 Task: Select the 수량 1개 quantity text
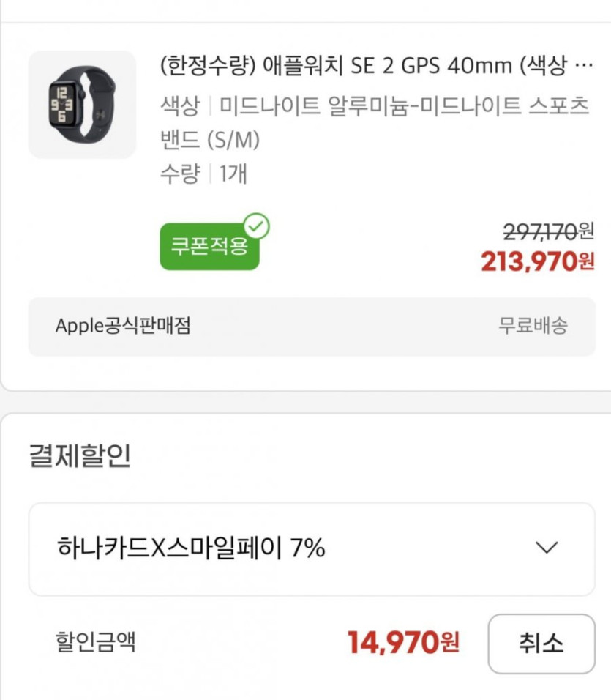coord(203,174)
